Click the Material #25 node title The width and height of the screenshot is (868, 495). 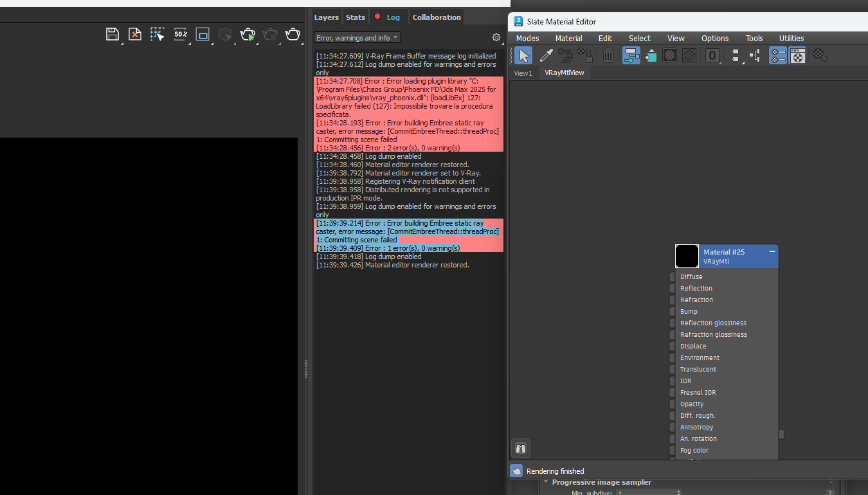pyautogui.click(x=724, y=252)
